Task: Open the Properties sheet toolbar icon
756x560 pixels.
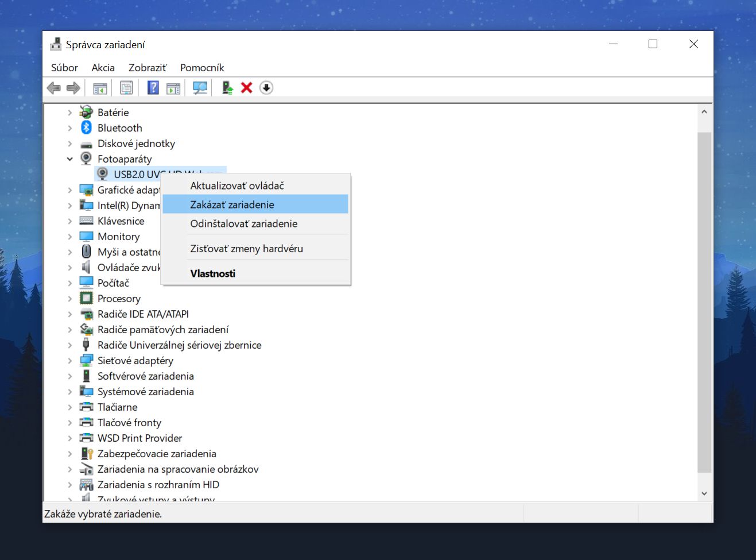Action: tap(126, 88)
